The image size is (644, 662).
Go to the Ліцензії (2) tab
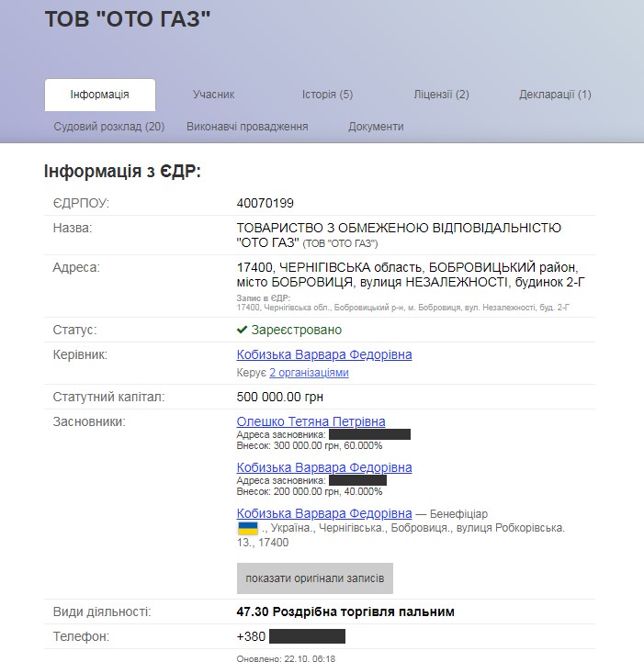(441, 95)
